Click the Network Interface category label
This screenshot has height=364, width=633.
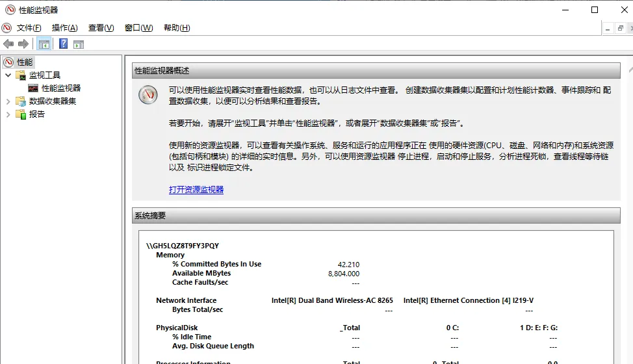[186, 301]
